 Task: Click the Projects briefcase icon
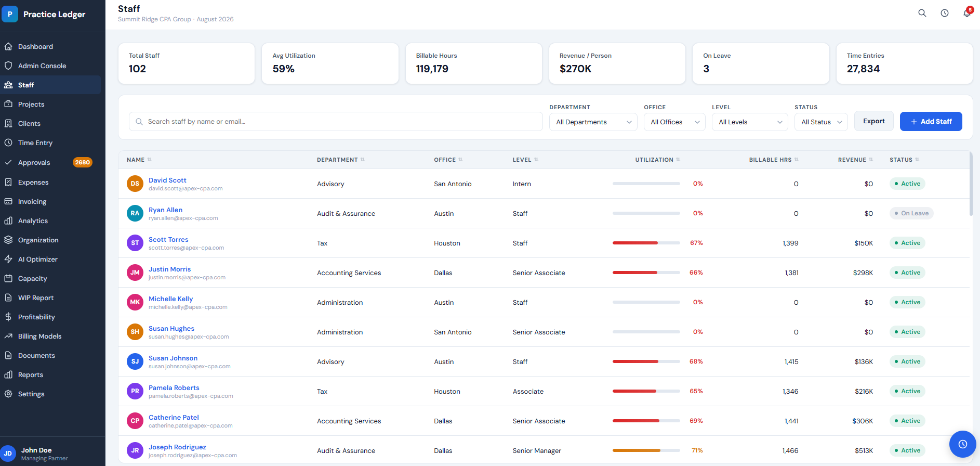(x=8, y=104)
